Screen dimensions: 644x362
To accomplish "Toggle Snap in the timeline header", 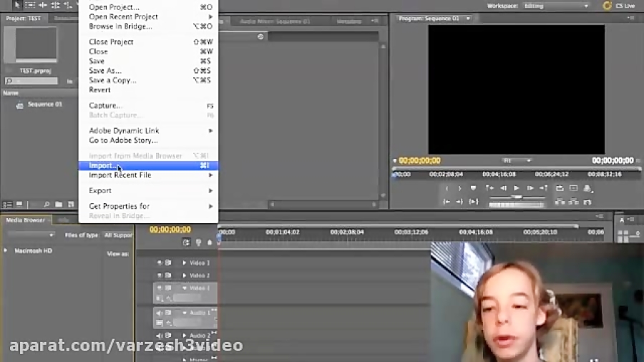I will tap(186, 243).
